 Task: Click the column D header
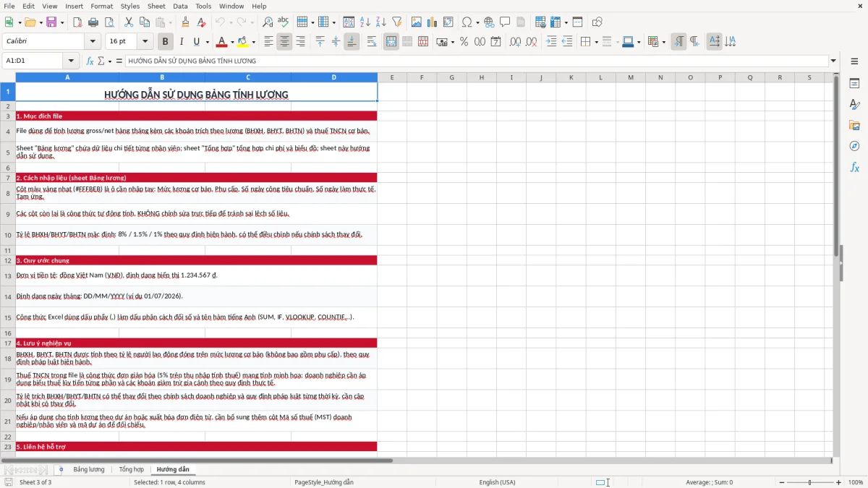334,77
